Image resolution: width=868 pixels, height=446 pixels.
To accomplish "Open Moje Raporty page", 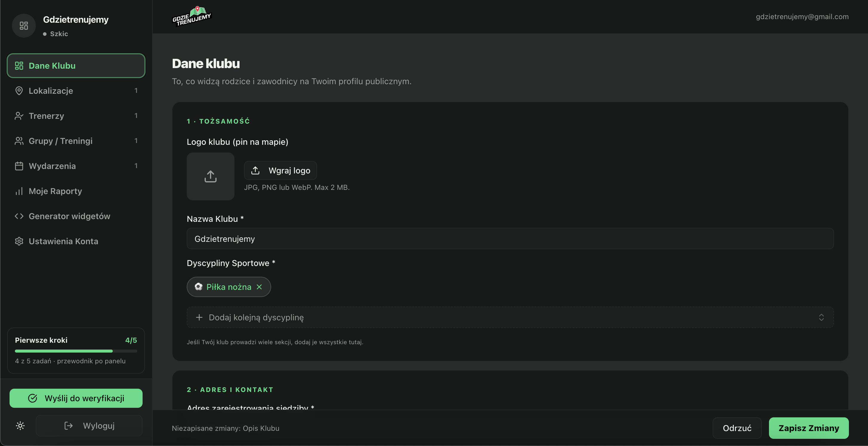I will (x=76, y=191).
